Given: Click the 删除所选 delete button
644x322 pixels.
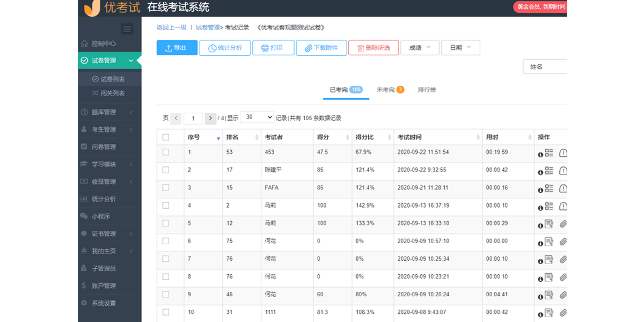Looking at the screenshot, I should (x=374, y=48).
